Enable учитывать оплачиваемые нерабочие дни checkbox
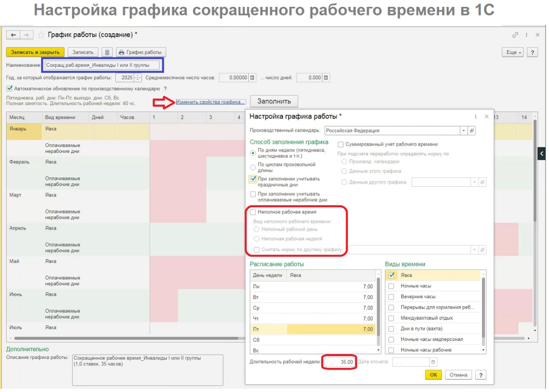 tap(253, 194)
